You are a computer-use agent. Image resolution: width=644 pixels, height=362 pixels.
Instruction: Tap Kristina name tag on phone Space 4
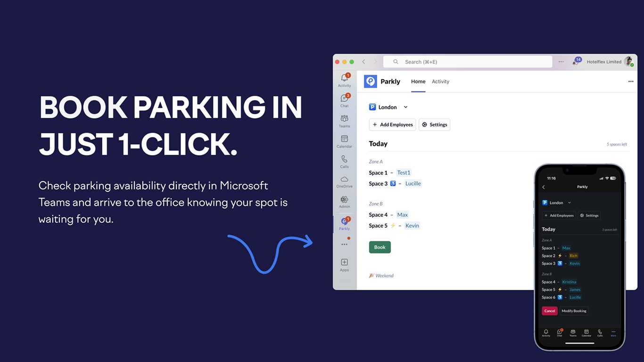click(x=569, y=282)
